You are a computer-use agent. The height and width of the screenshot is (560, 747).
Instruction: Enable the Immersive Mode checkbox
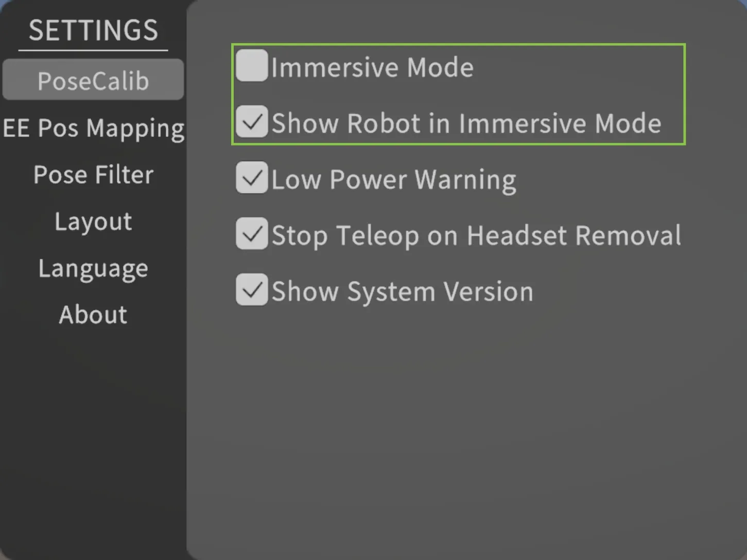(x=252, y=65)
